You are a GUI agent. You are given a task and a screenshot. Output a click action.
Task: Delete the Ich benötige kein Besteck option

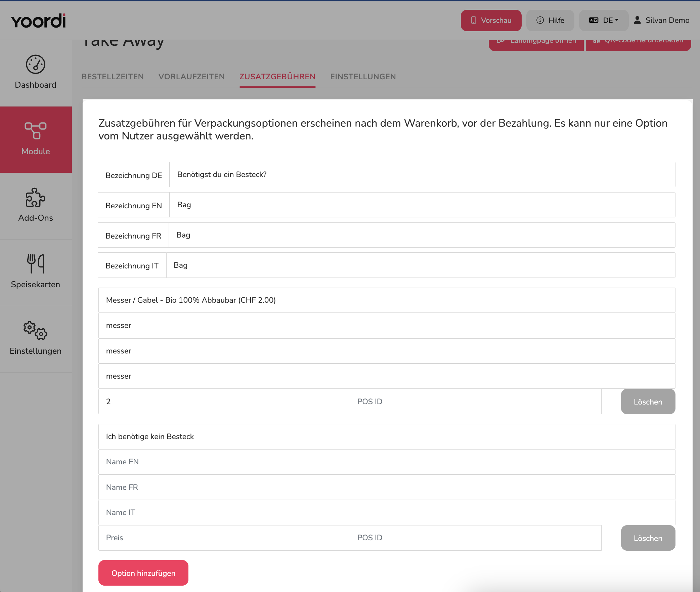(648, 538)
